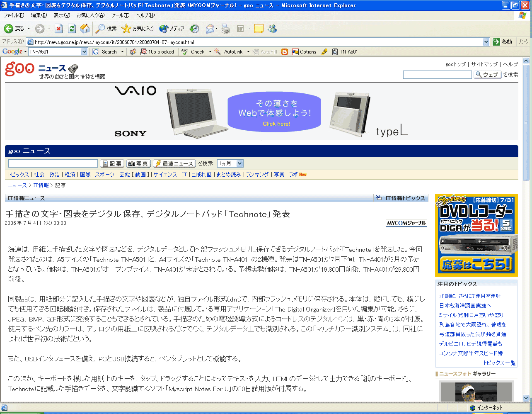This screenshot has width=532, height=414.
Task: Click the goo ニュース logo
Action: coord(41,68)
